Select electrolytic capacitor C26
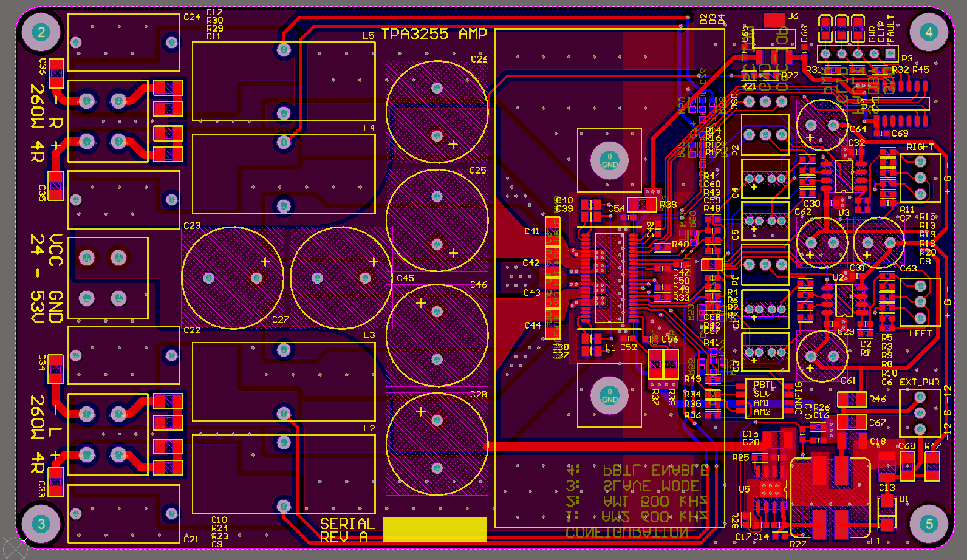The height and width of the screenshot is (560, 967). [x=437, y=112]
